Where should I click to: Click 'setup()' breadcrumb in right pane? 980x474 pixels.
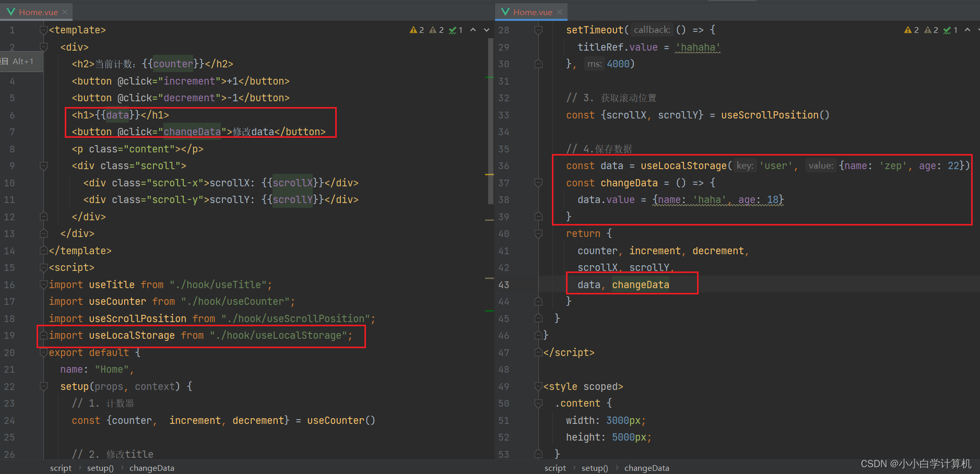(595, 468)
